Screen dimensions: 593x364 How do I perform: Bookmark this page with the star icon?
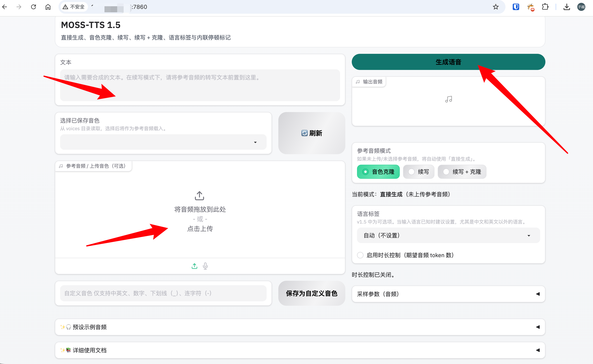(495, 7)
